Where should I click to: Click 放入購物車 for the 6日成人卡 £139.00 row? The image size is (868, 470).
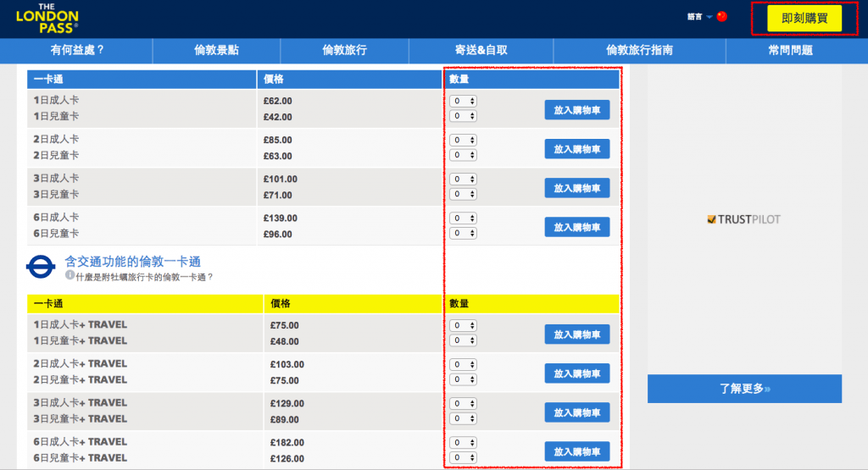click(576, 227)
